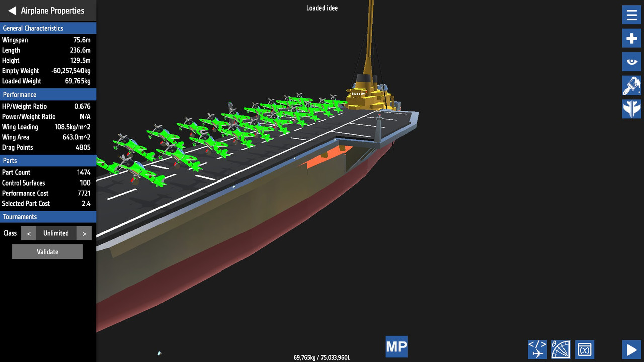Click Part Count 1474 value
This screenshot has height=362, width=644.
pyautogui.click(x=84, y=172)
